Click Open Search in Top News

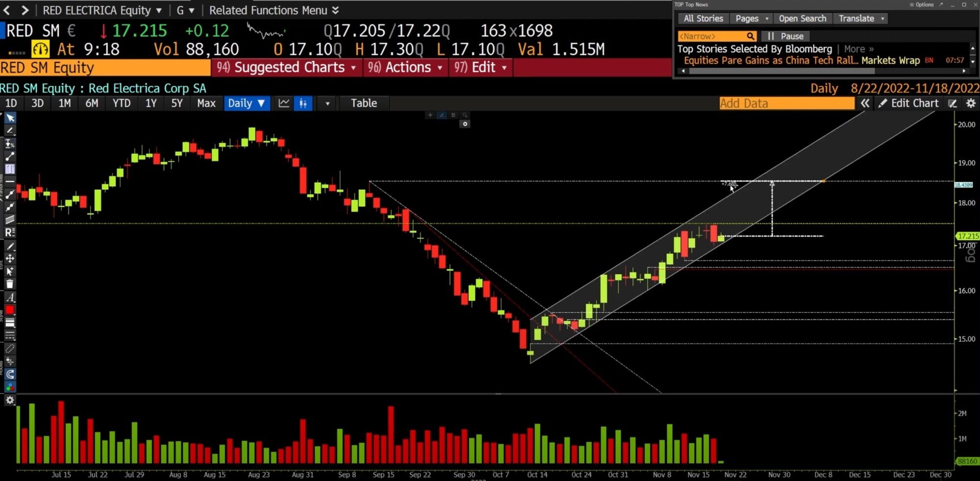pos(802,19)
